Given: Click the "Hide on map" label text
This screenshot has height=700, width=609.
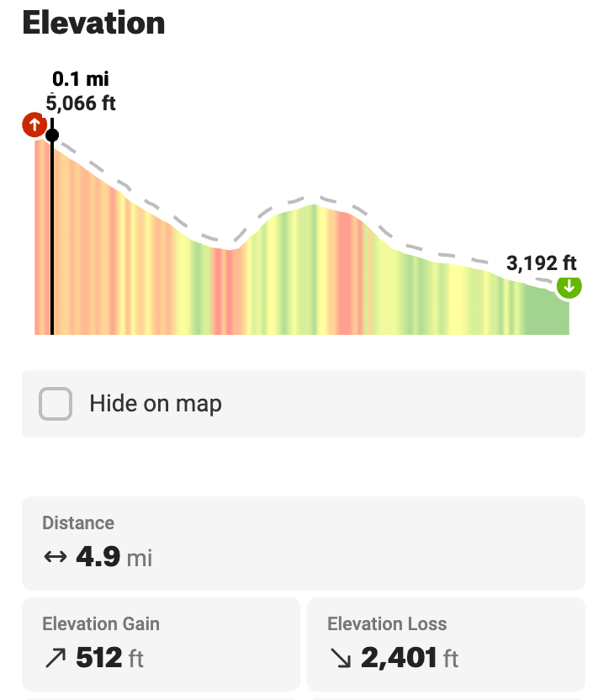Looking at the screenshot, I should (156, 404).
